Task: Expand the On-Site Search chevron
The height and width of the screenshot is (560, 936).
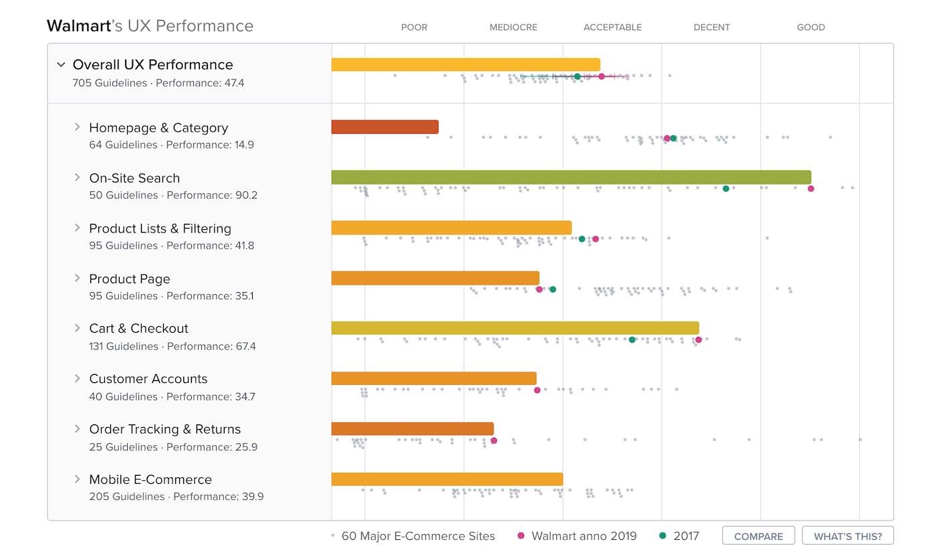Action: click(x=78, y=178)
